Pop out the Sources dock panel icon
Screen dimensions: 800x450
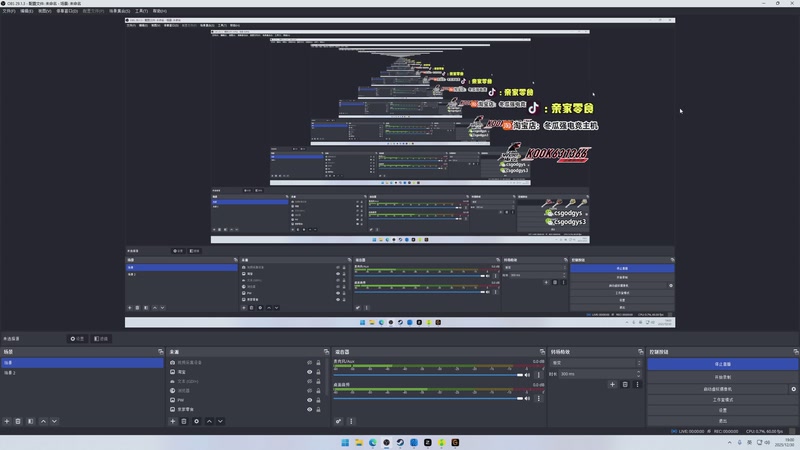tap(327, 352)
